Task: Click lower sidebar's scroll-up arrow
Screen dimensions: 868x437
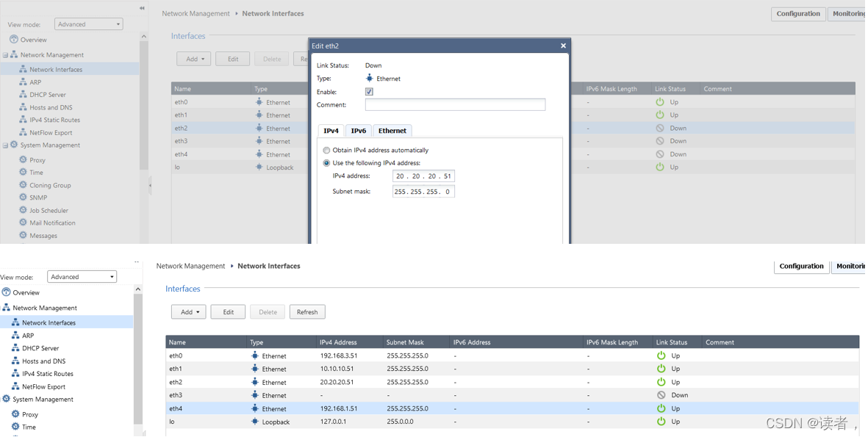Action: (x=138, y=289)
